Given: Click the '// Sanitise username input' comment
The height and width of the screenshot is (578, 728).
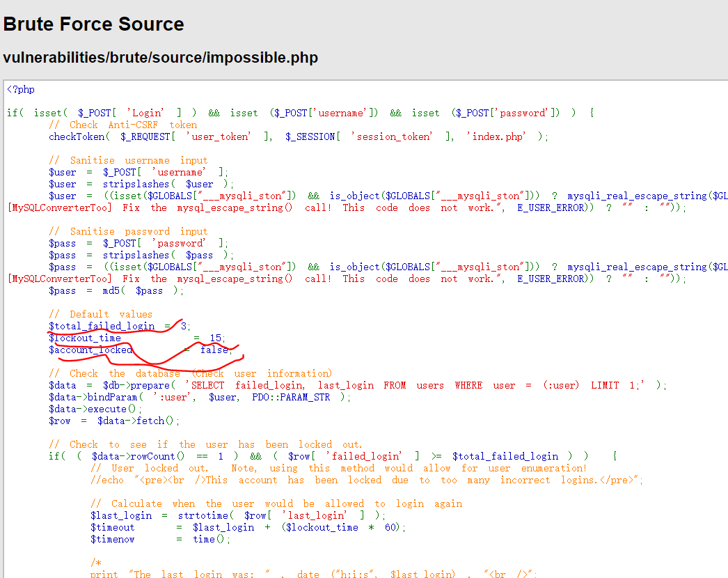Looking at the screenshot, I should pos(128,160).
